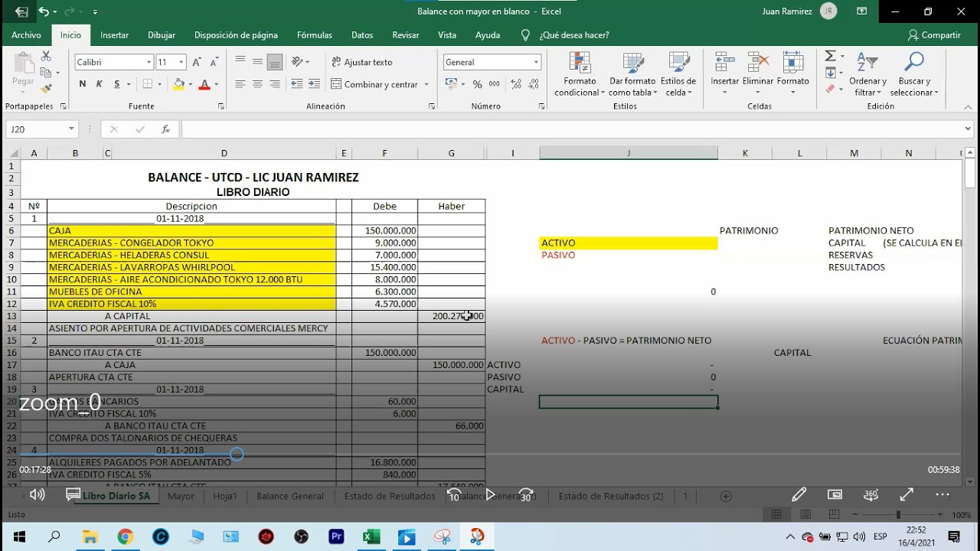Toggle bold N formatting

click(83, 84)
